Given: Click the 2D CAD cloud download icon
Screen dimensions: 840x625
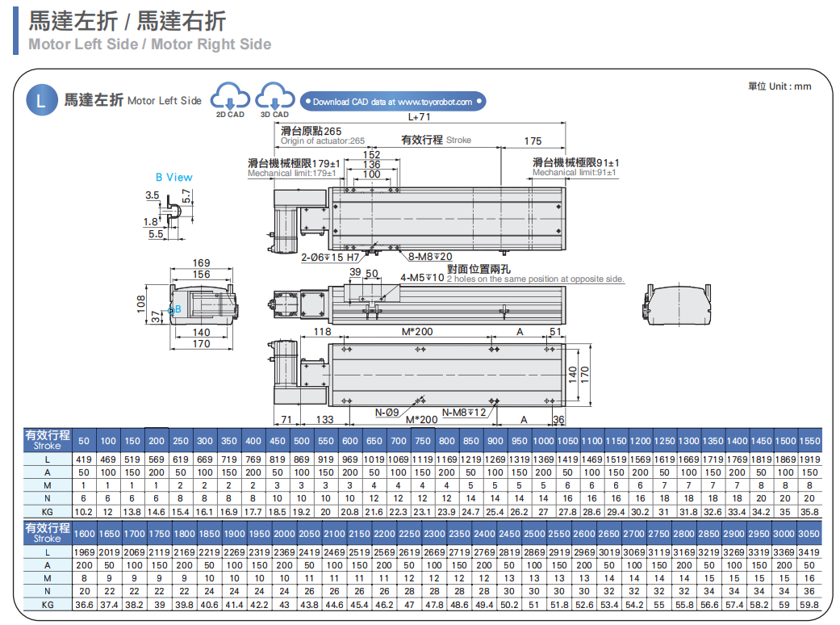Looking at the screenshot, I should (x=229, y=98).
